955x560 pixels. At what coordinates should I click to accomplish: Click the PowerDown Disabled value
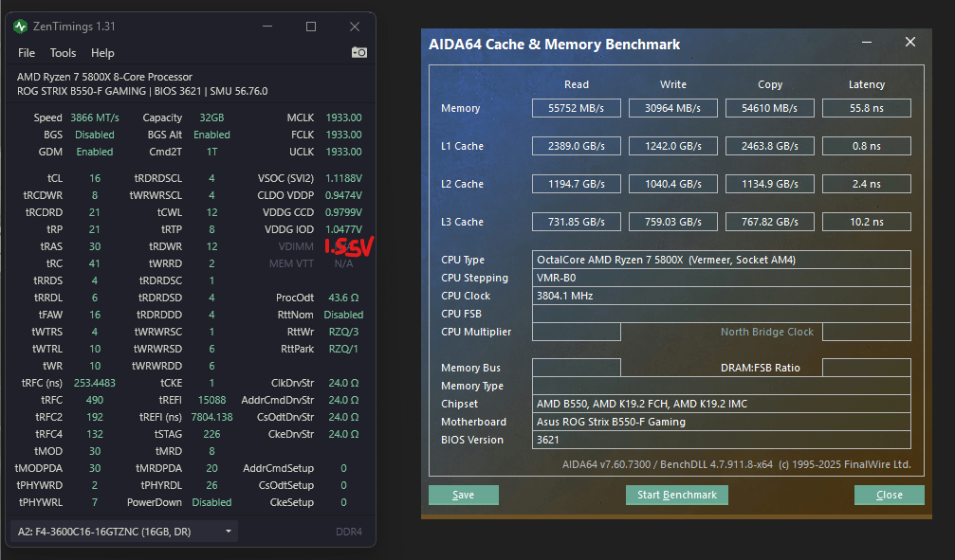(211, 502)
